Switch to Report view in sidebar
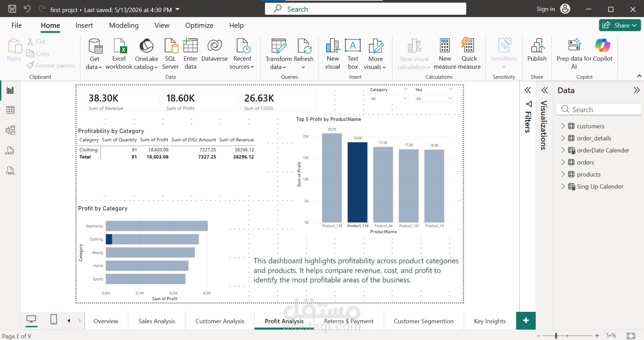This screenshot has height=340, width=644. click(x=10, y=90)
